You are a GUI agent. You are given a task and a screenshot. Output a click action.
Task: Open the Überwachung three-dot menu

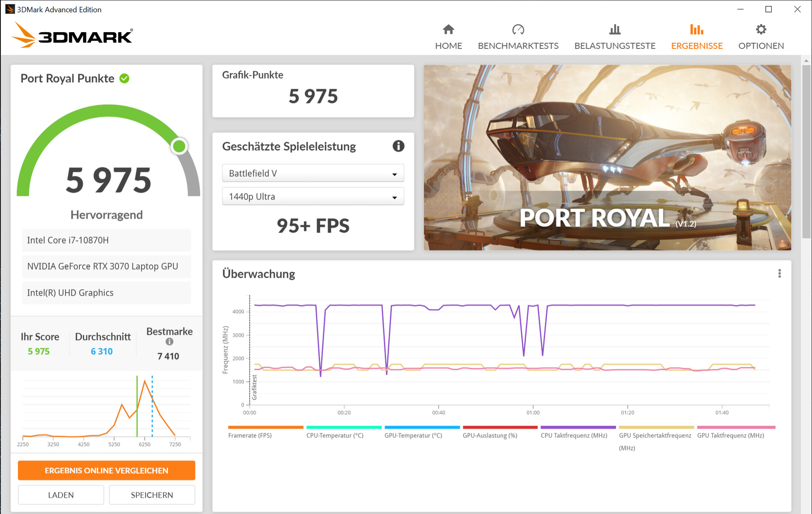(779, 274)
